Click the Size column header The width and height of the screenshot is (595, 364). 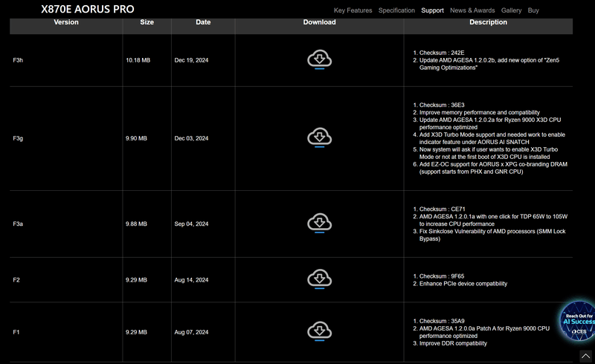point(147,22)
